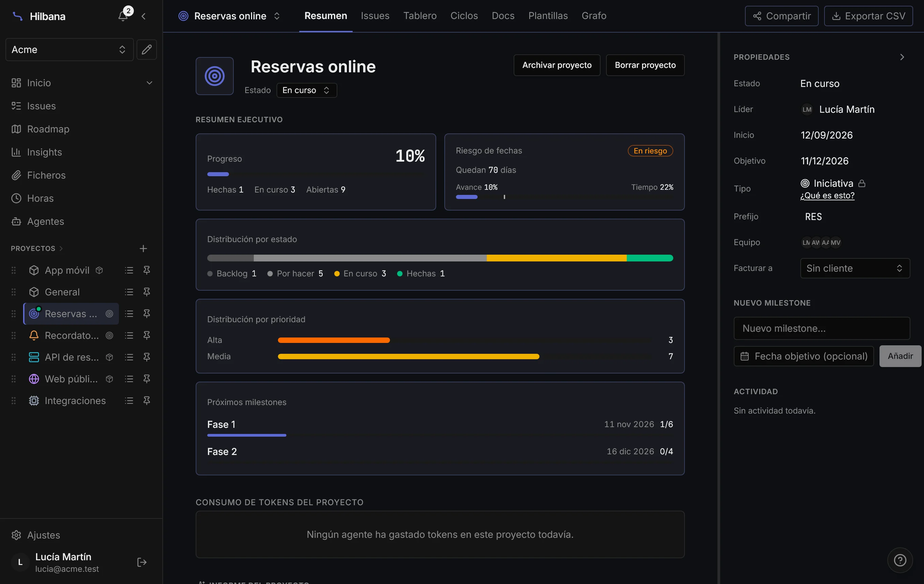
Task: Toggle pin on Reservas project row
Action: point(146,313)
